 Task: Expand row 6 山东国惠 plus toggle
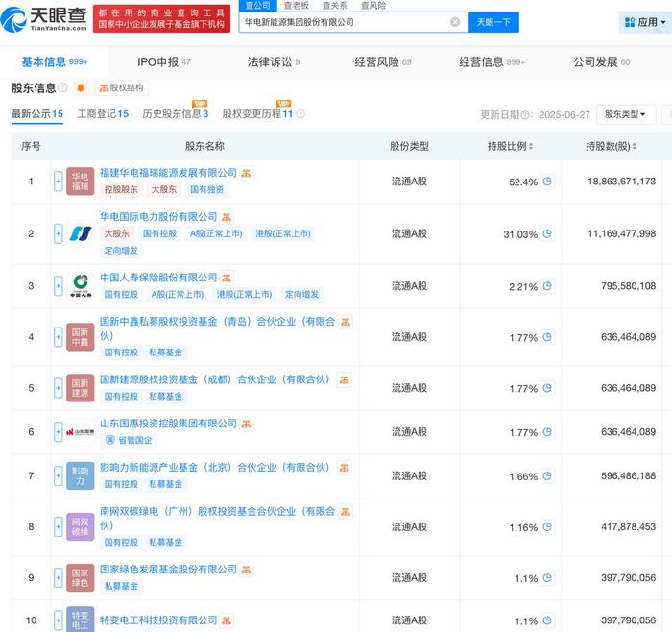click(59, 432)
